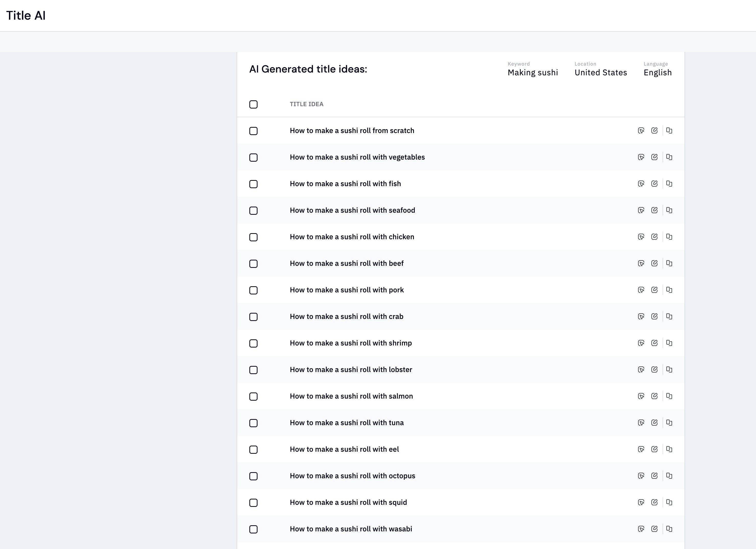
Task: Click the cursor-arrow icon on the chicken row
Action: coord(641,237)
